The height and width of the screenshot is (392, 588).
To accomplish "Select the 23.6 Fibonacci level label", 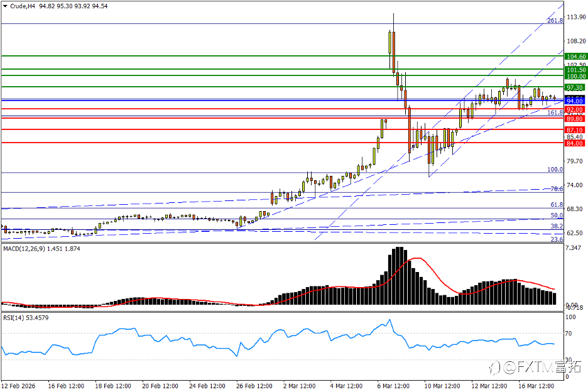I will point(557,239).
